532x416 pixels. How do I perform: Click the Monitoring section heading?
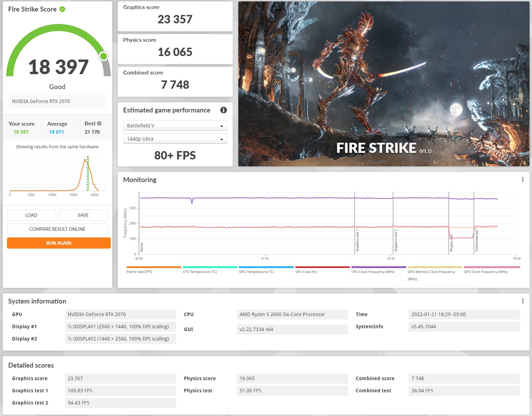pyautogui.click(x=140, y=180)
